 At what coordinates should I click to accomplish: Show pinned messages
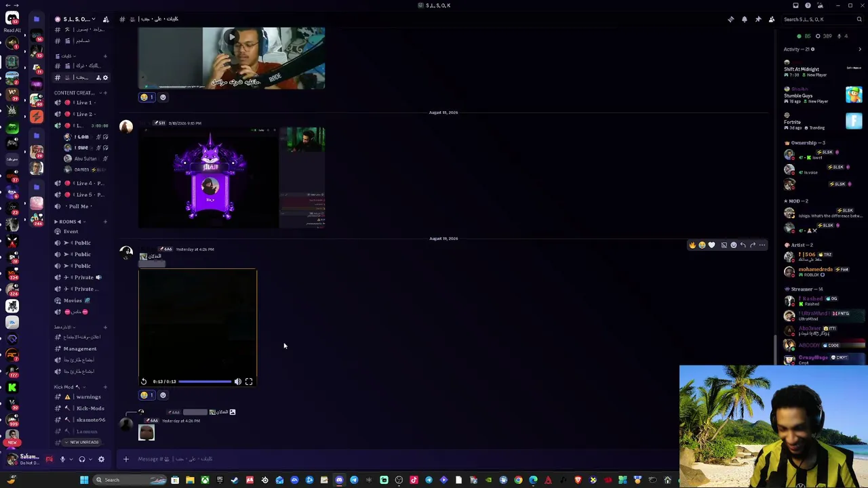coord(758,19)
